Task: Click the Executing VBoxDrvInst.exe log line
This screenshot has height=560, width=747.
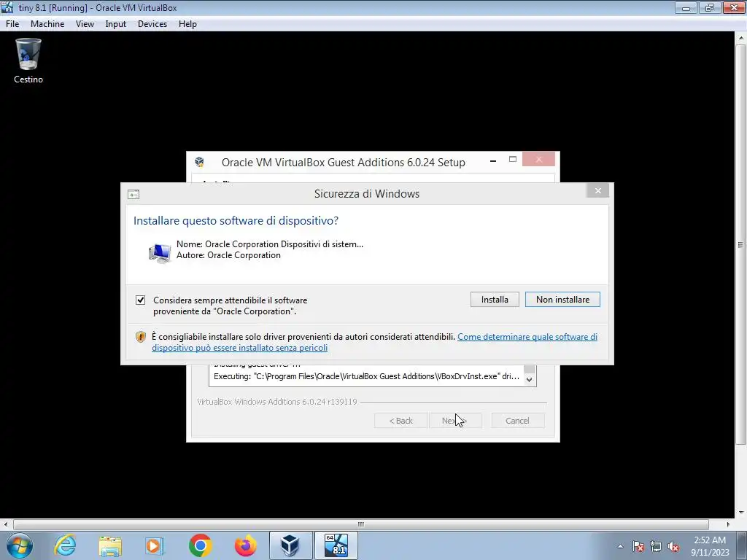Action: 366,376
